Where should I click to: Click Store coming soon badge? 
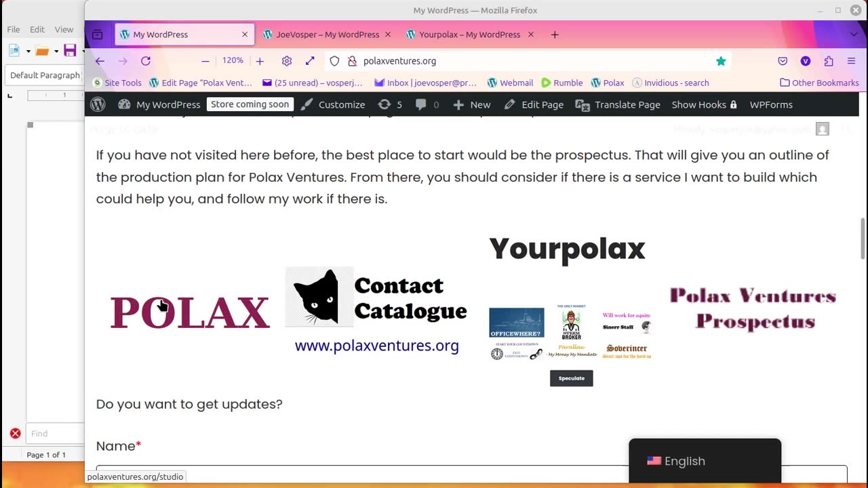tap(250, 104)
